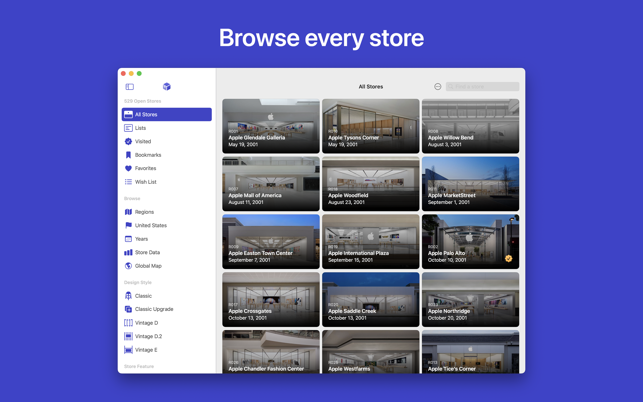Image resolution: width=643 pixels, height=402 pixels.
Task: Click the Favorites heart icon
Action: 128,168
